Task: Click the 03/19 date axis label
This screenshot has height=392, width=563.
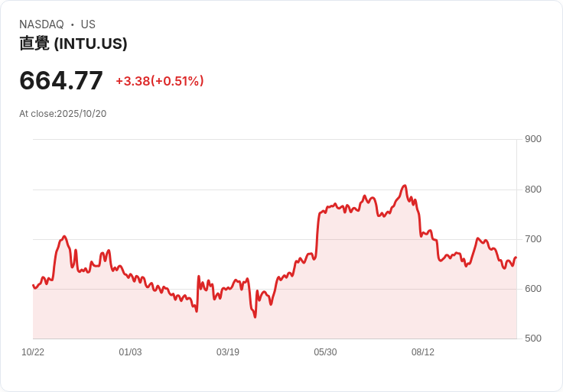Action: [228, 352]
